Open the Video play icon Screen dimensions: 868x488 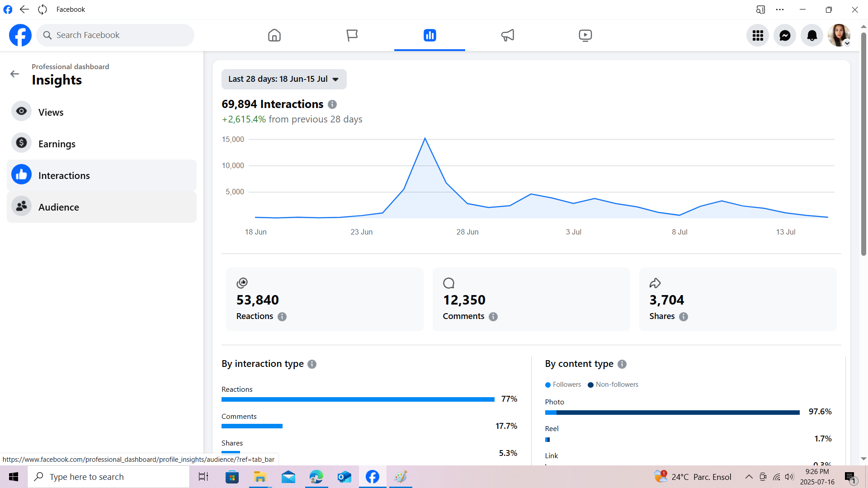(585, 35)
